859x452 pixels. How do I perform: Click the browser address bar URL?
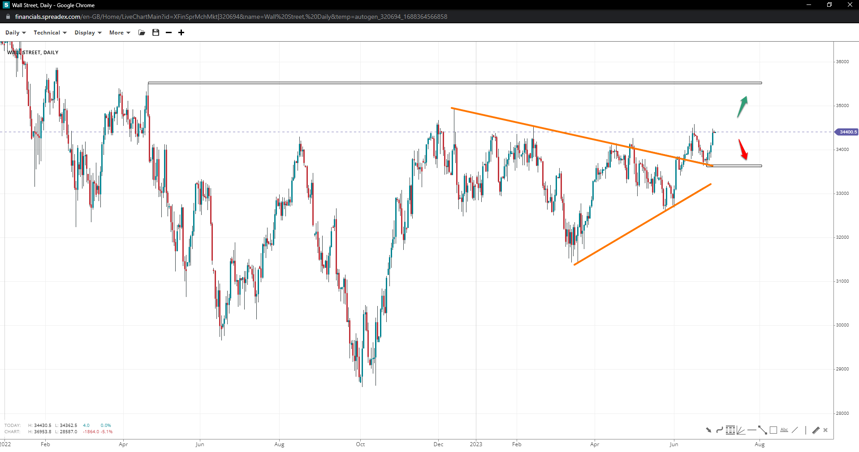coord(230,17)
